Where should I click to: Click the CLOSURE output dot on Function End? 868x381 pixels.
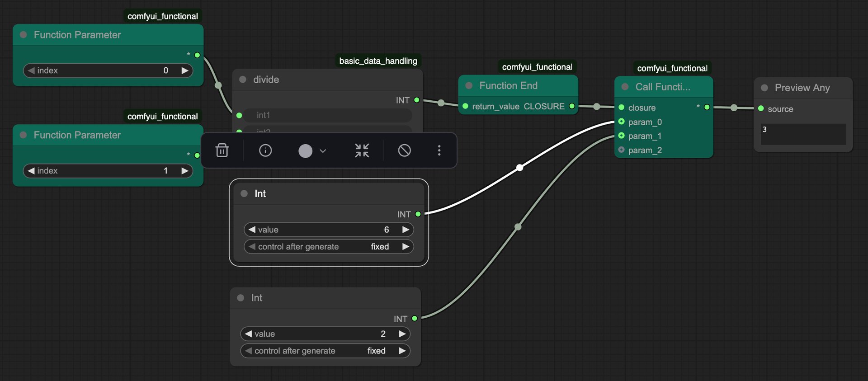[x=572, y=106]
